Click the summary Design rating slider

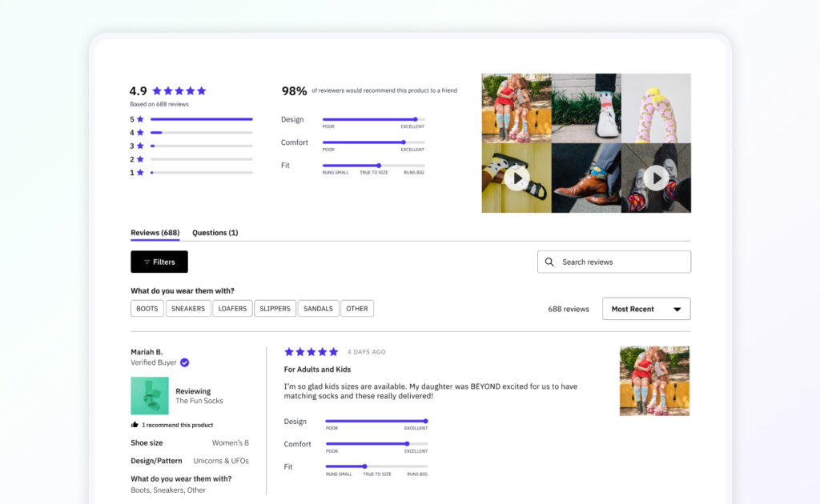click(373, 120)
